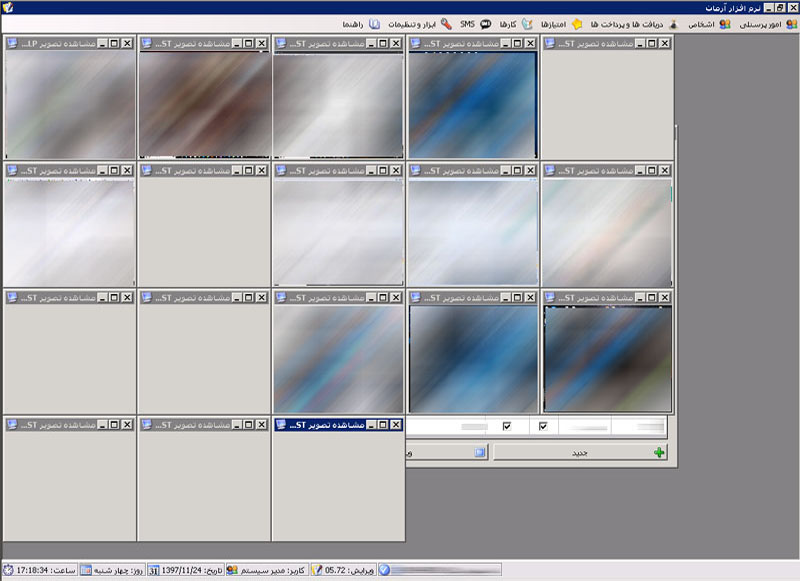Open the کارها menu
Screen dimensions: 800x581
(x=516, y=24)
